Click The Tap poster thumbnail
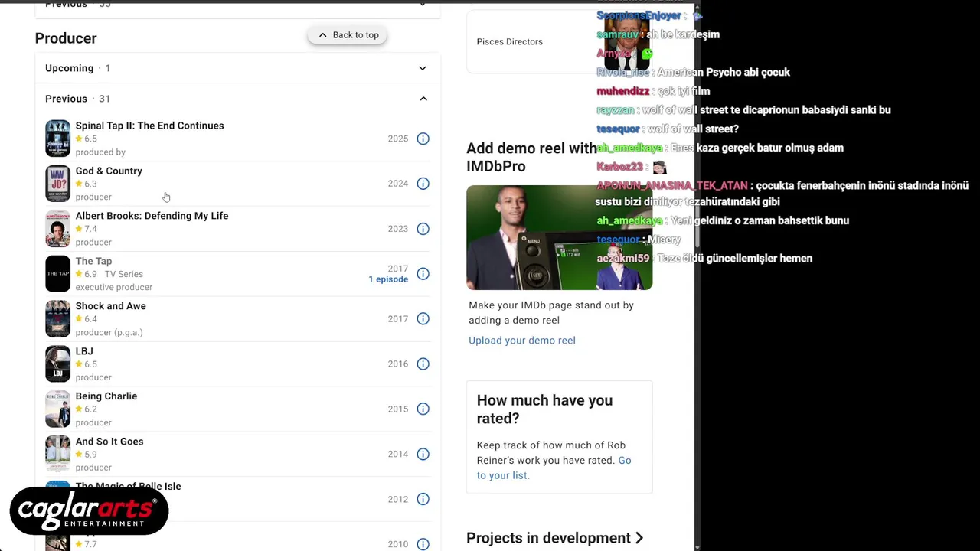The image size is (980, 551). 57,274
